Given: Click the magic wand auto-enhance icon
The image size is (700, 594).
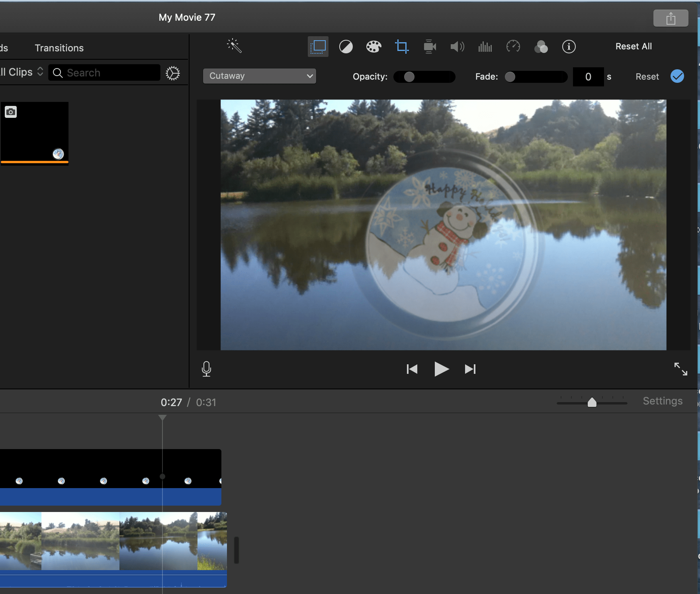Looking at the screenshot, I should [x=234, y=46].
